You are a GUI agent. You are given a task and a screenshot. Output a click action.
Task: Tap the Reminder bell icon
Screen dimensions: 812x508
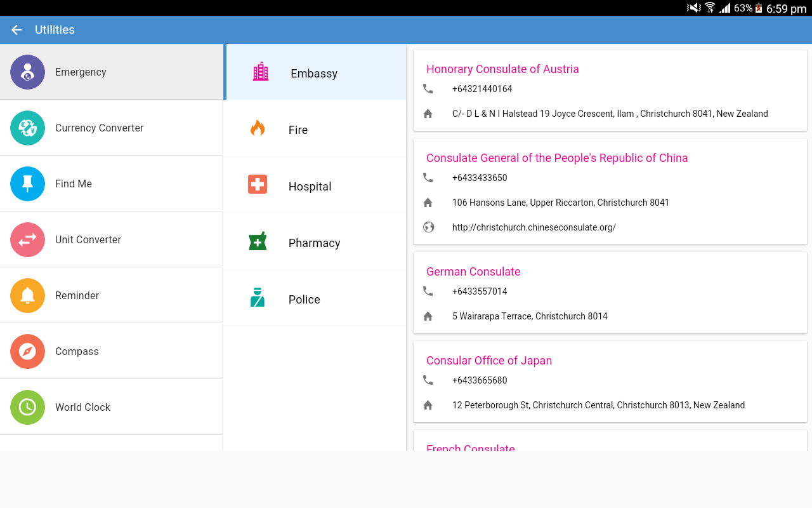(27, 295)
